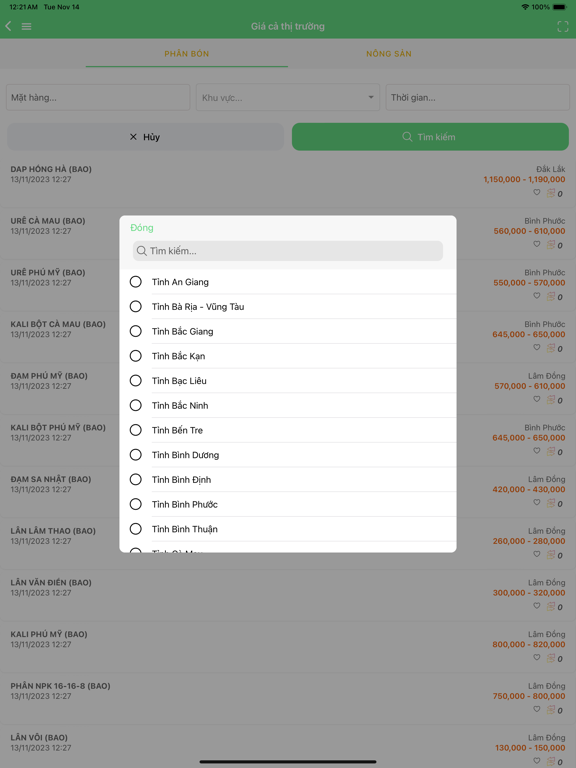Favorite LÂN LÂM THAO with heart icon
The width and height of the screenshot is (576, 768).
(537, 554)
